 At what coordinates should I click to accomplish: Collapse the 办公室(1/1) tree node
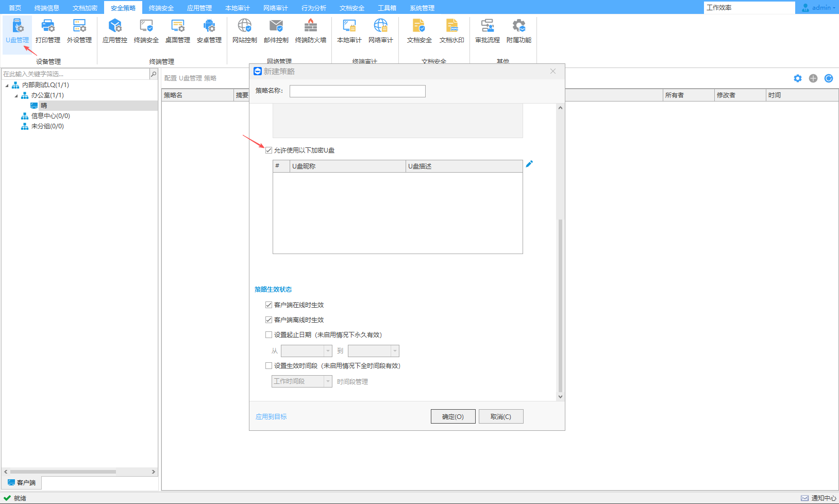pyautogui.click(x=16, y=95)
